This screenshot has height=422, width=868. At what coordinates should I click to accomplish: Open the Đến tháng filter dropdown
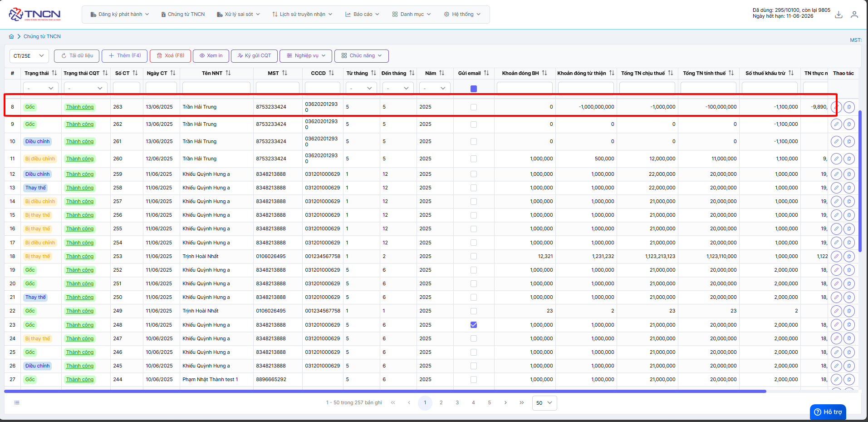point(398,88)
